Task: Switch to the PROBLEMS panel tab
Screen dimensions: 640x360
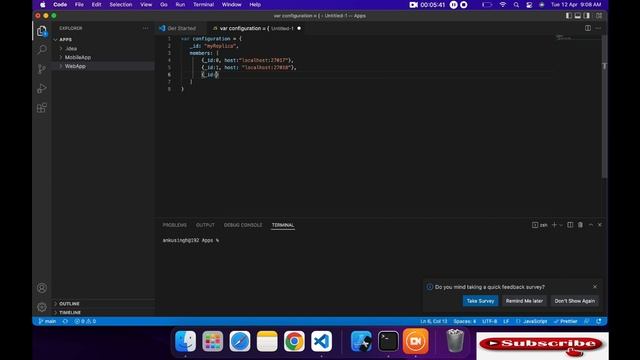Action: [x=175, y=225]
